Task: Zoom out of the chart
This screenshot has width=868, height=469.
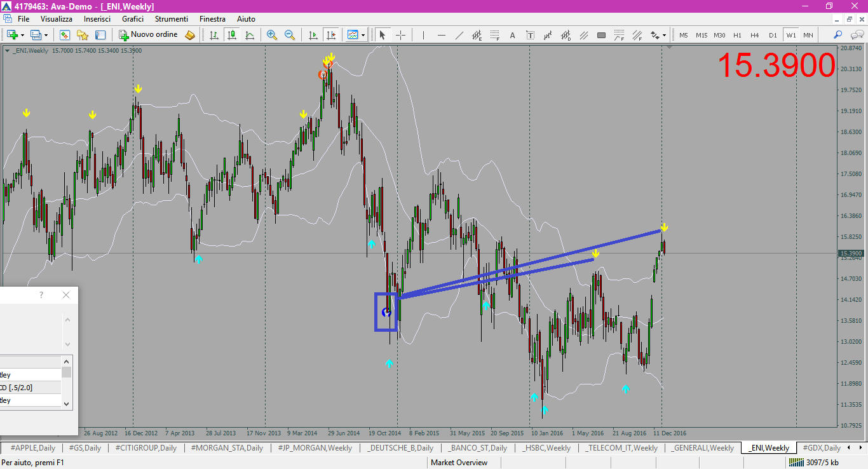Action: point(290,35)
